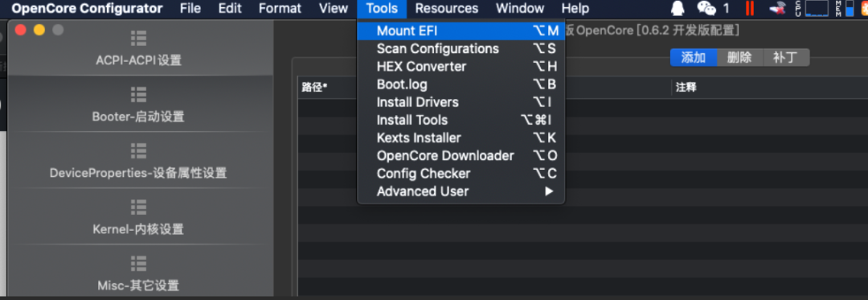Select the 添加 segment button

(x=693, y=58)
